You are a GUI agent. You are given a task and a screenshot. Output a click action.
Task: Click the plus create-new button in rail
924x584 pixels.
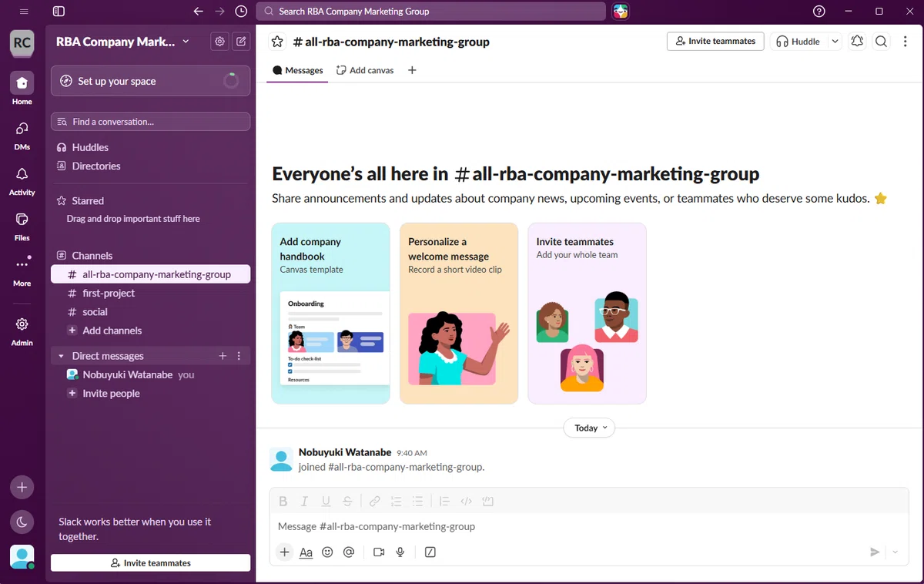tap(22, 487)
